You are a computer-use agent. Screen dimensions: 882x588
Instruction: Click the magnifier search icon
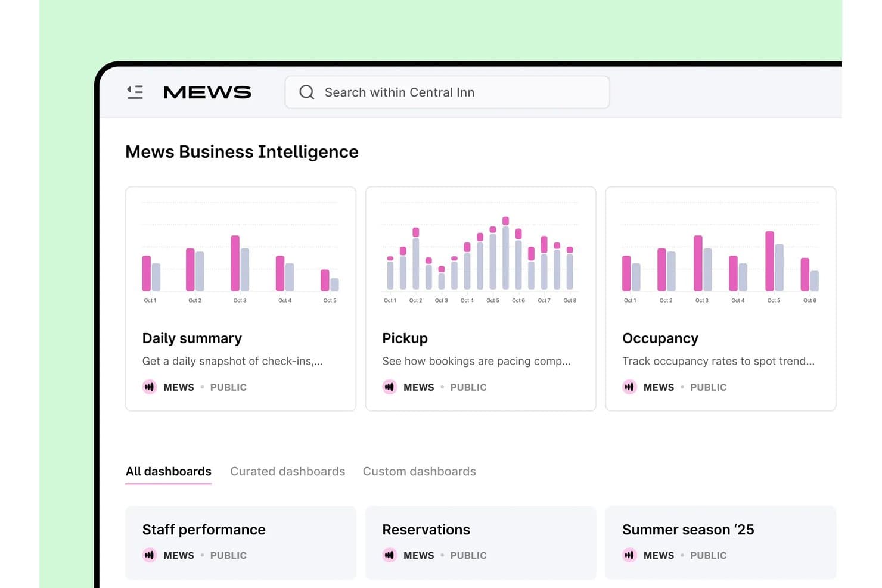point(307,92)
